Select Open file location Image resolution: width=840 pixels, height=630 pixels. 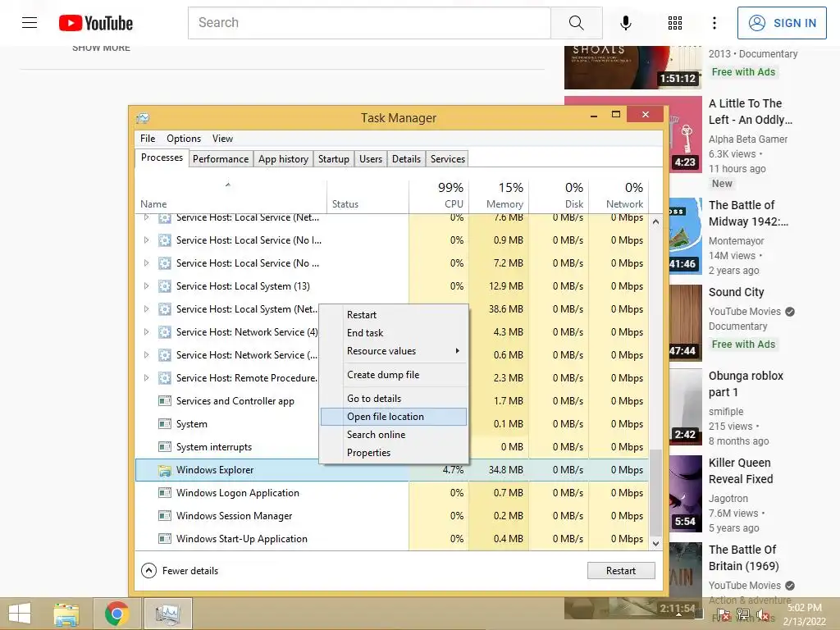click(x=394, y=417)
